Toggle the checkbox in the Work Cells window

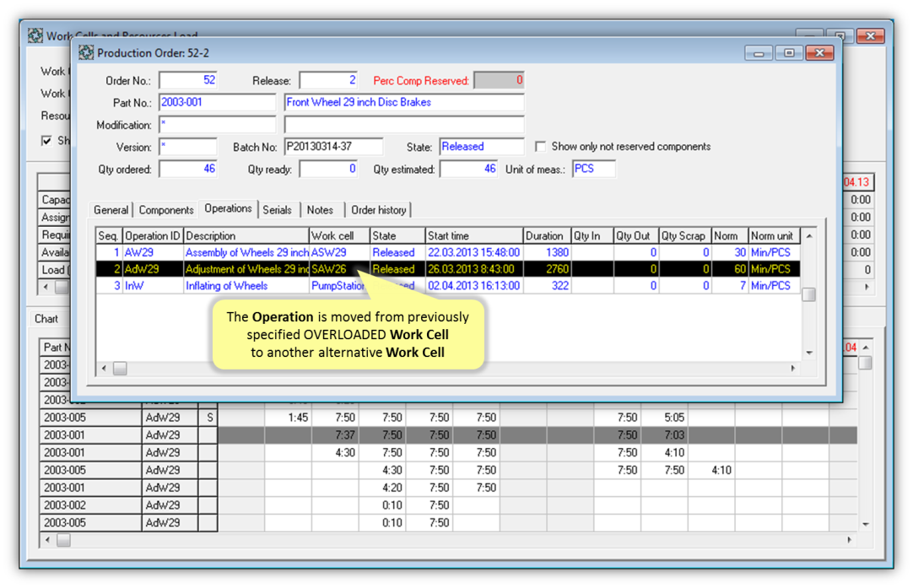(x=46, y=141)
